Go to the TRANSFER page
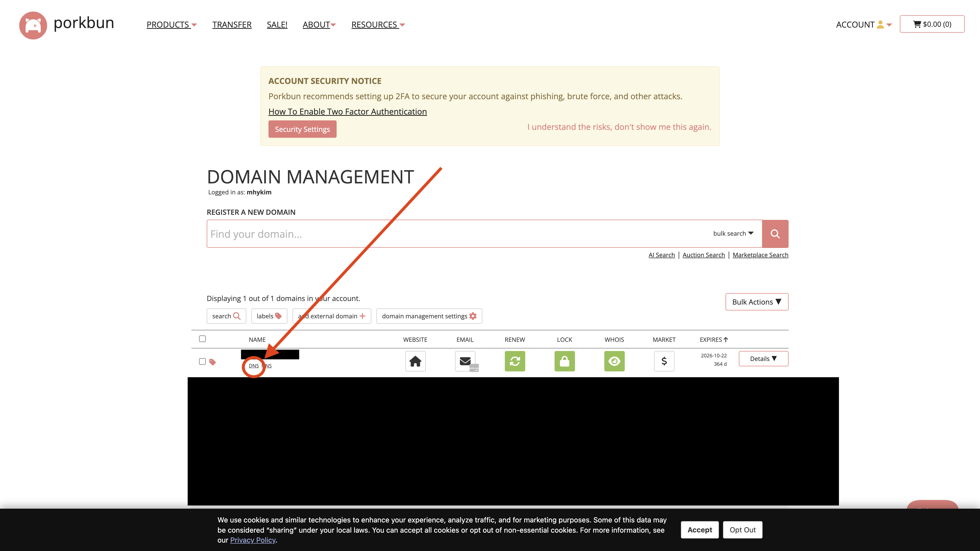 pyautogui.click(x=232, y=25)
